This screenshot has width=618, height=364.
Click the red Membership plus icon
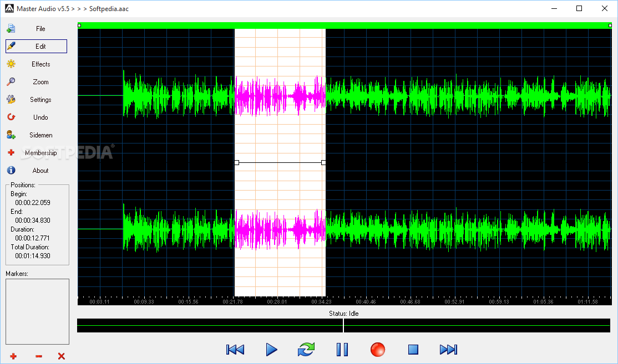pos(11,153)
